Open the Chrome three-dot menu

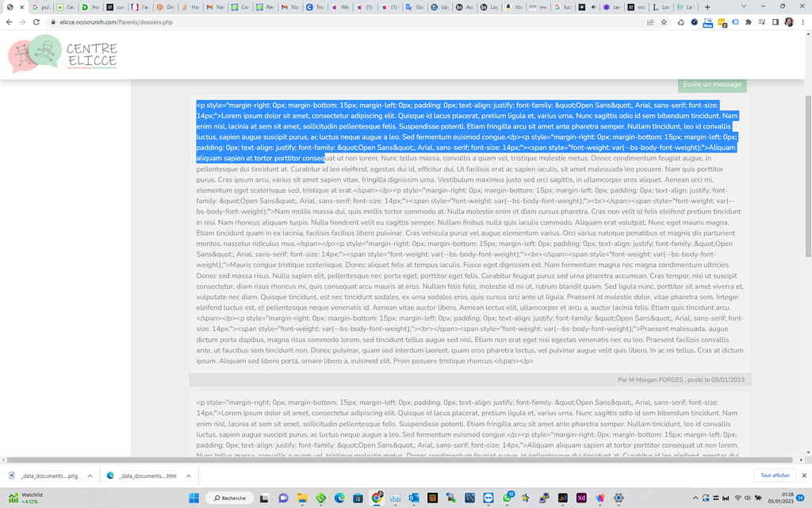[802, 23]
